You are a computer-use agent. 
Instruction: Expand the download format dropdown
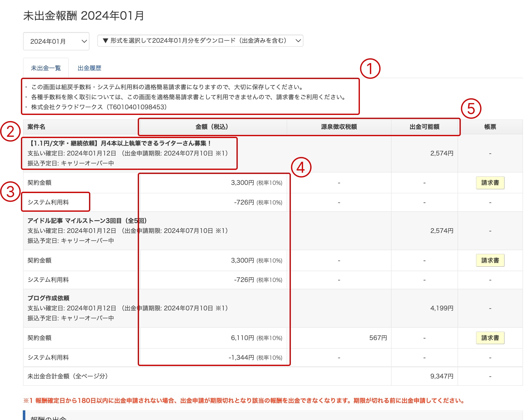(200, 41)
